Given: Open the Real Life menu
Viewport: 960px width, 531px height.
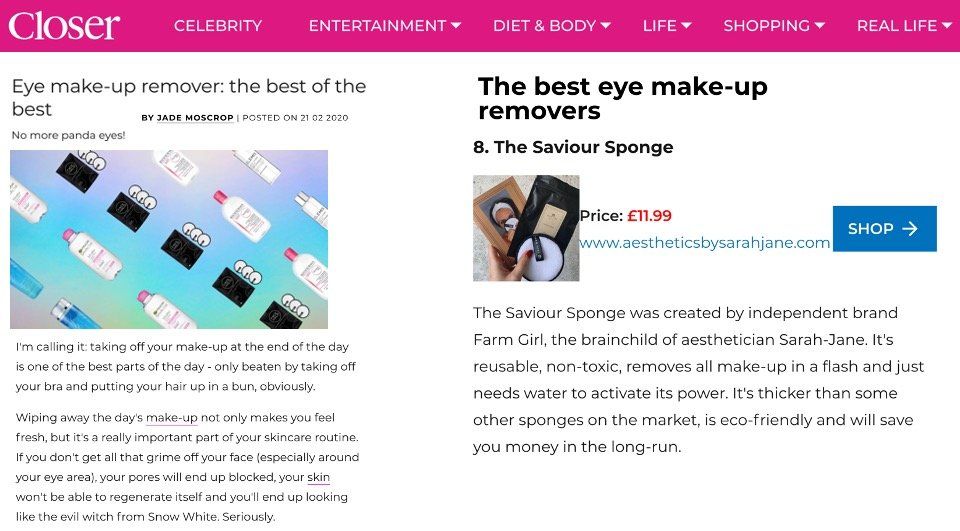Looking at the screenshot, I should (897, 26).
